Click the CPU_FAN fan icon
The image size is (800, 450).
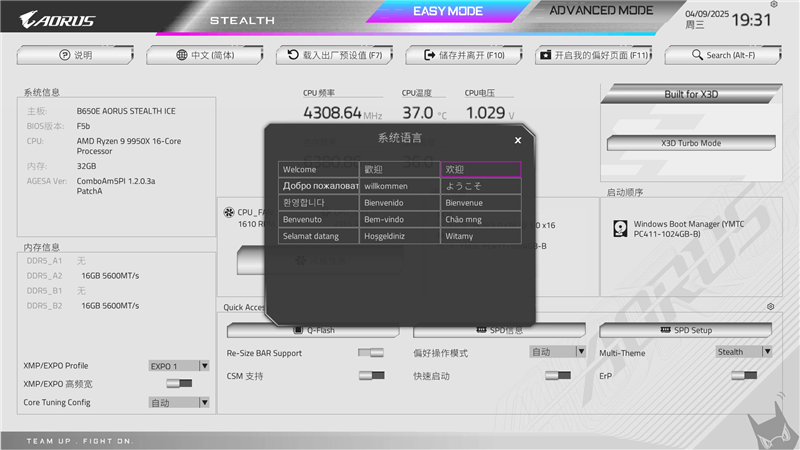click(x=229, y=212)
